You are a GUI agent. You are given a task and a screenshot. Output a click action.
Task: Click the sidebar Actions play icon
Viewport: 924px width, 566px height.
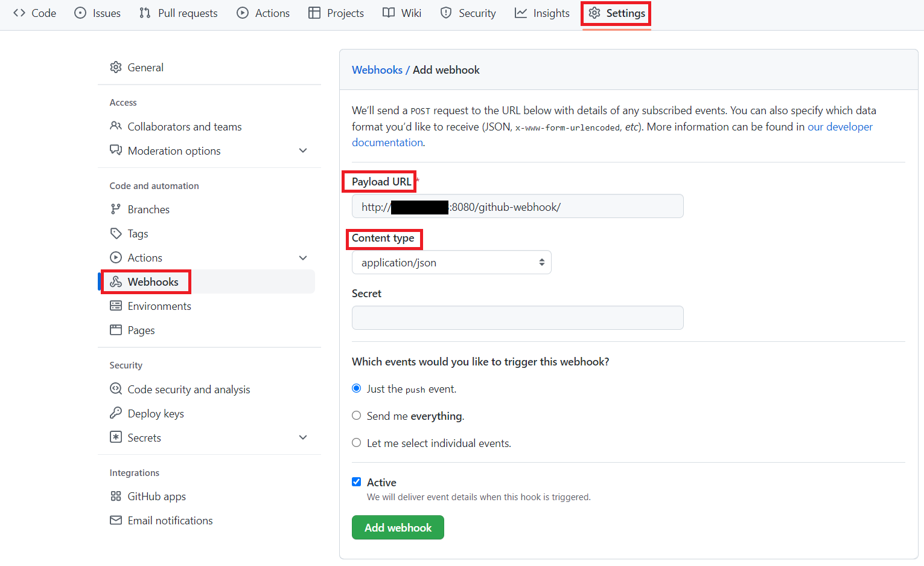pyautogui.click(x=116, y=257)
